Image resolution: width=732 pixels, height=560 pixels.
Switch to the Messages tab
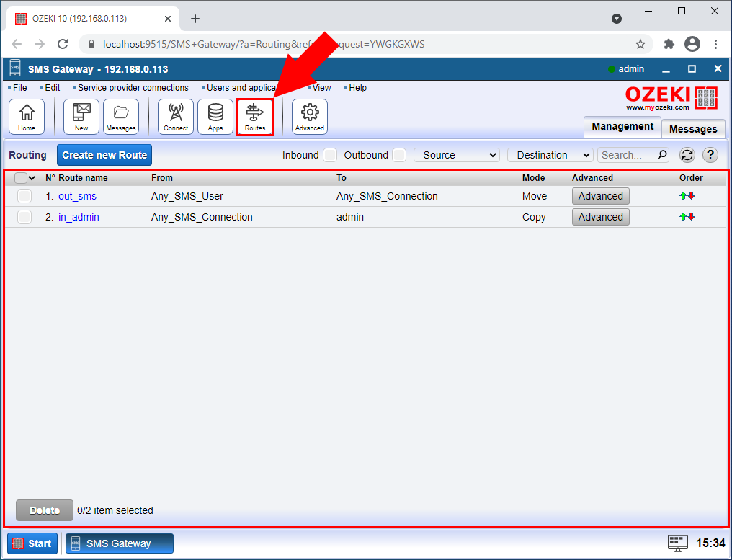pyautogui.click(x=693, y=130)
